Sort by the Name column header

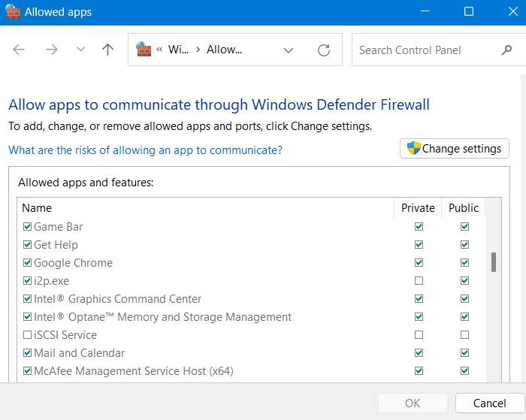(206, 207)
